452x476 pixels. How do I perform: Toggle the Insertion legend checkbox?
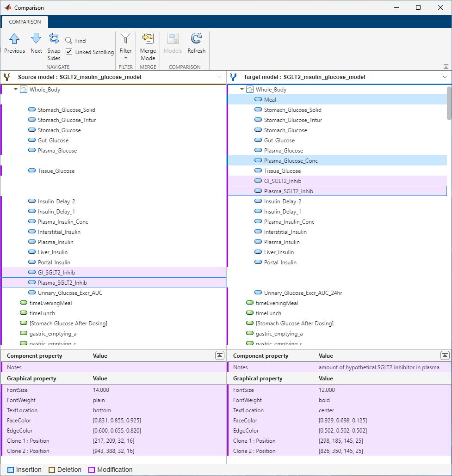pyautogui.click(x=10, y=470)
